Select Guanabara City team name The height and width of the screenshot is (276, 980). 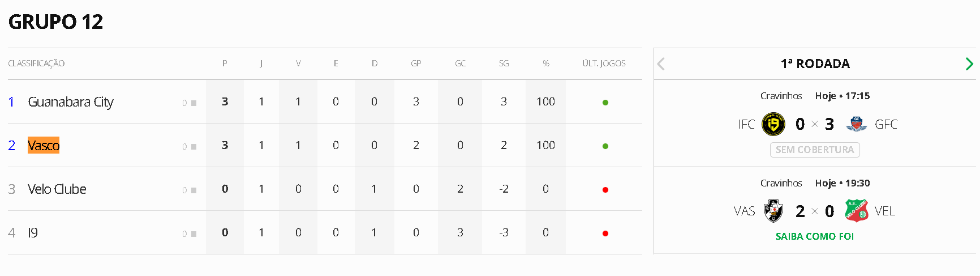tap(71, 102)
